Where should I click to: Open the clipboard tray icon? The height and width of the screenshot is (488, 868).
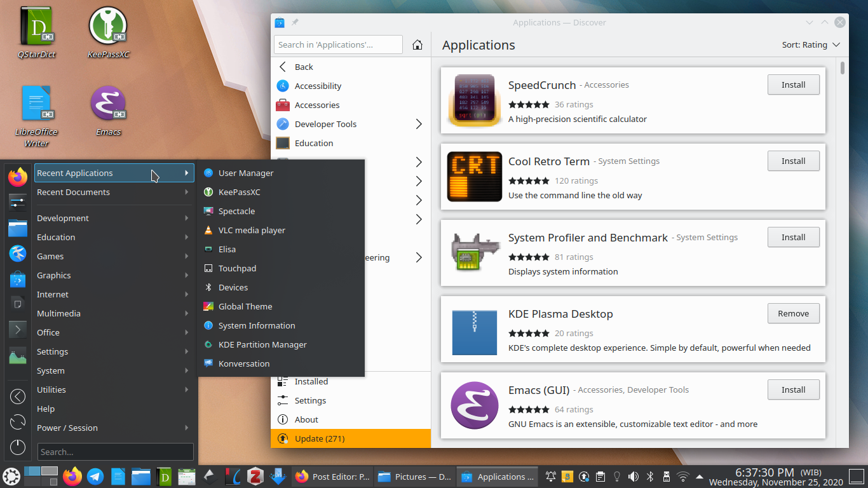click(600, 477)
